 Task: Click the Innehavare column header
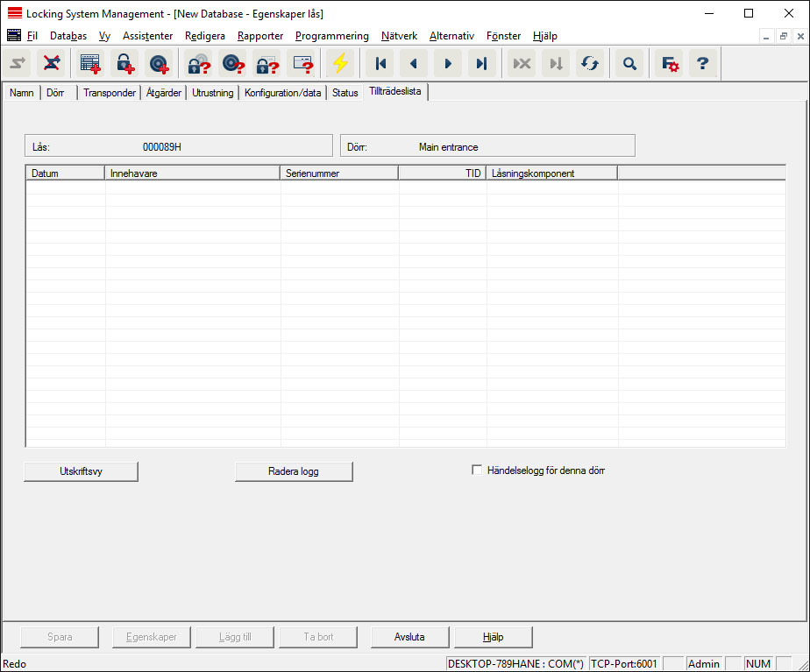pos(192,173)
